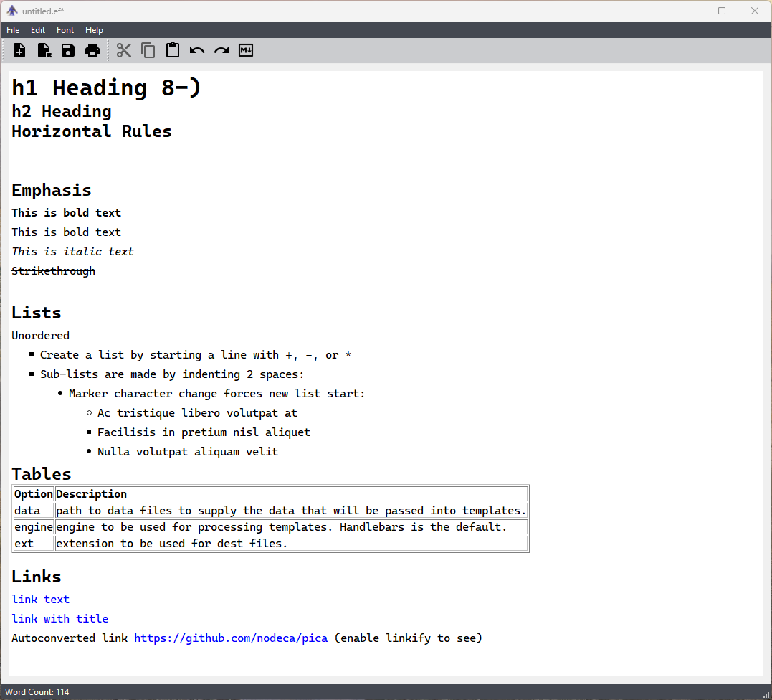
Task: Open the Edit menu
Action: tap(38, 30)
